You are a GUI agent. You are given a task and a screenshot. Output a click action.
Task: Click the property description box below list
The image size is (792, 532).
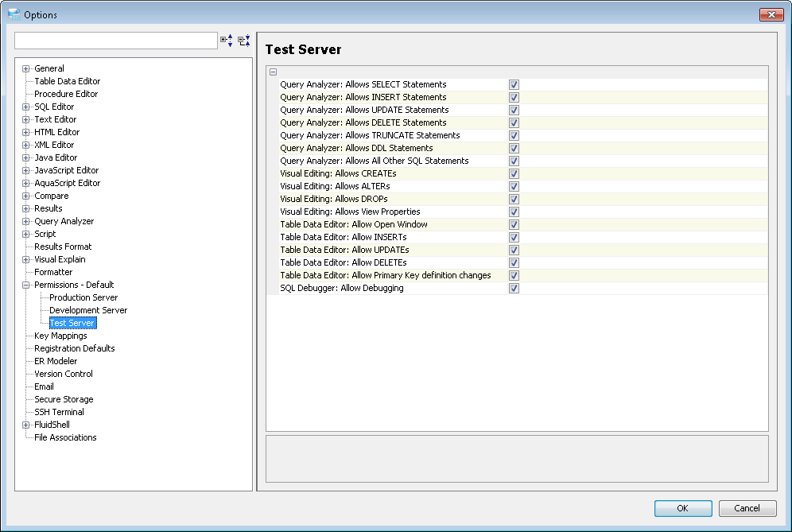(517, 459)
